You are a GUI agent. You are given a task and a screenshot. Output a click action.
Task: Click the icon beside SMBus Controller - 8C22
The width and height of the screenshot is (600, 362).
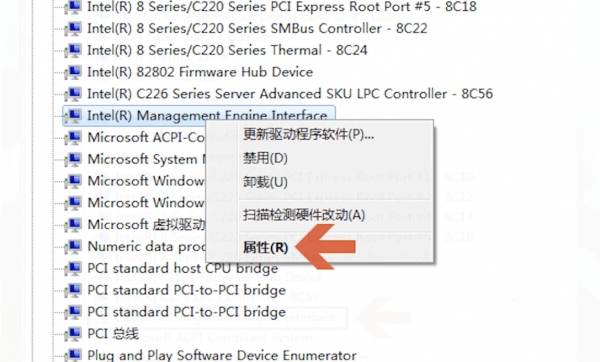click(73, 28)
